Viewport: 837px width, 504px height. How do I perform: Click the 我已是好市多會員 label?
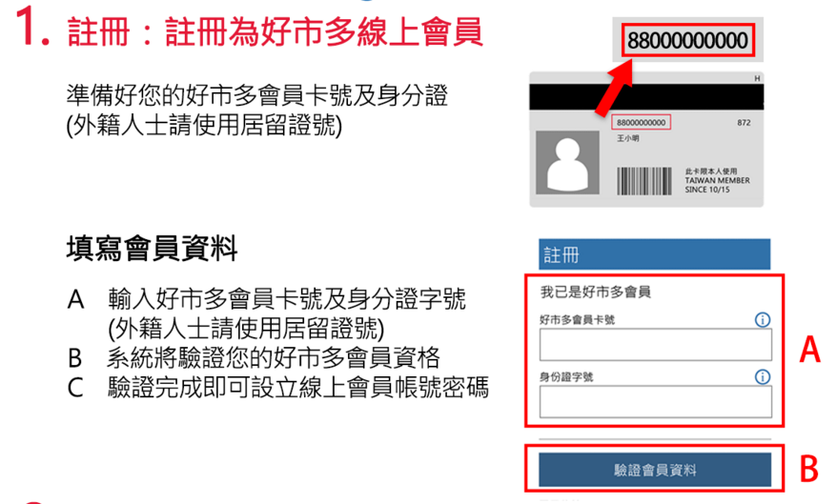tap(595, 292)
